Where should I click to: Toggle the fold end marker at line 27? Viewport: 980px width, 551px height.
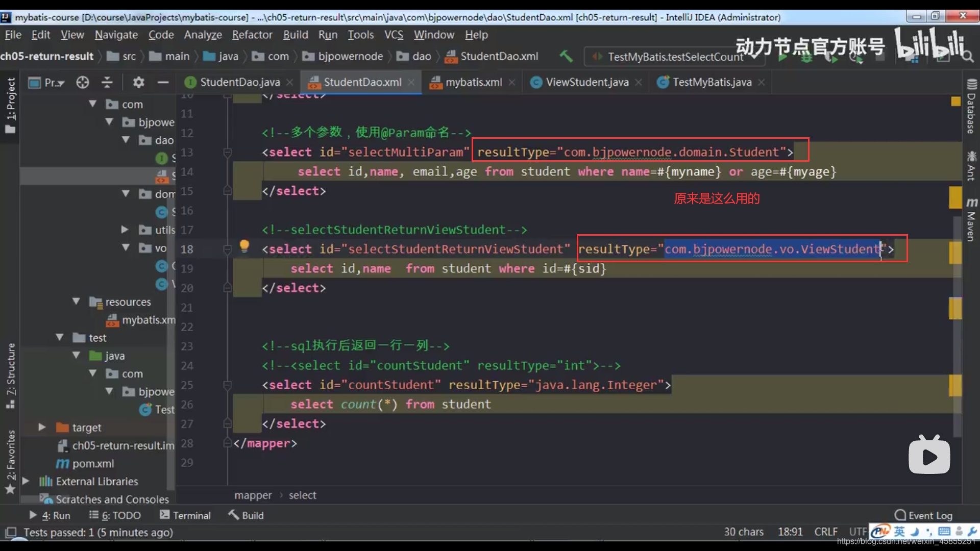coord(228,423)
